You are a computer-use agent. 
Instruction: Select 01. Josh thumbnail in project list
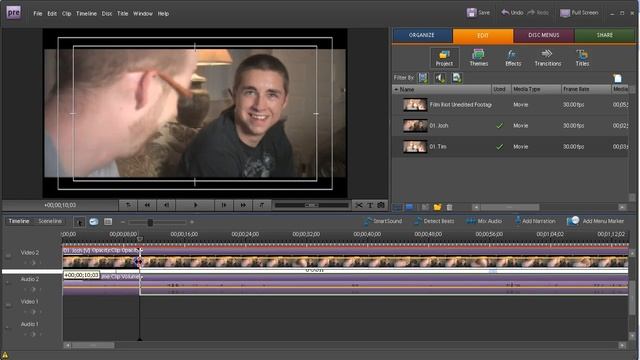(415, 125)
